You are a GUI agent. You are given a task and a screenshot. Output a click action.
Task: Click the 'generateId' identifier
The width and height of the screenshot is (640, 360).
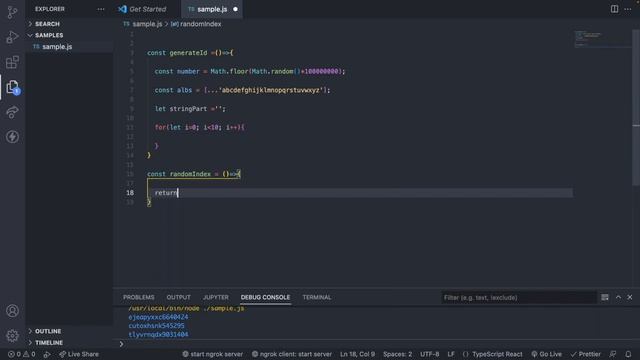coord(188,53)
